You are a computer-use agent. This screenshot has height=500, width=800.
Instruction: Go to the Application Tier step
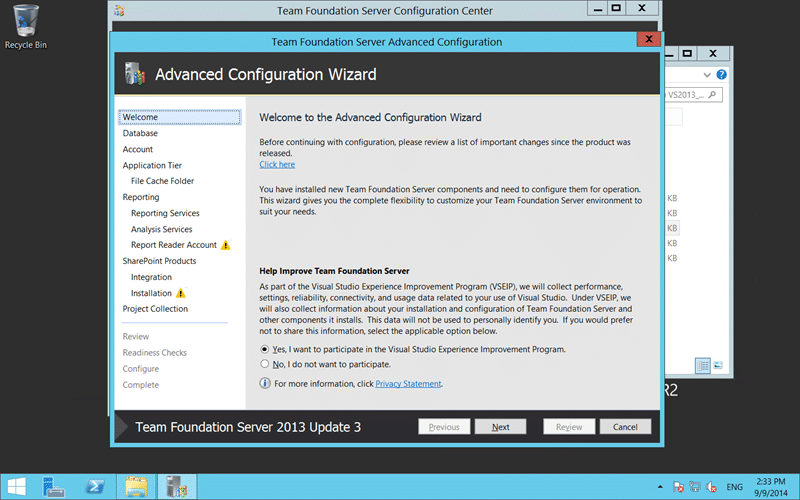(x=152, y=165)
